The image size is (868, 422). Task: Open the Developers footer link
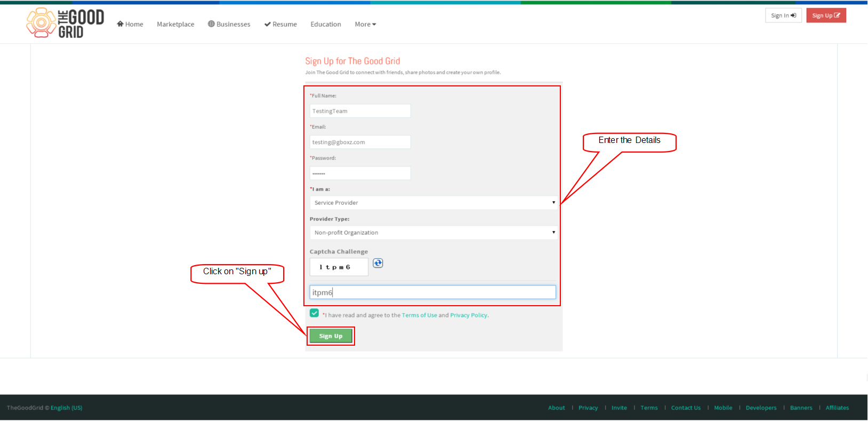coord(761,408)
